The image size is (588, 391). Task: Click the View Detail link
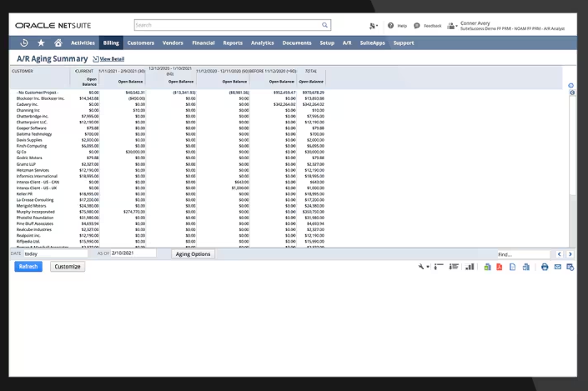pos(112,59)
